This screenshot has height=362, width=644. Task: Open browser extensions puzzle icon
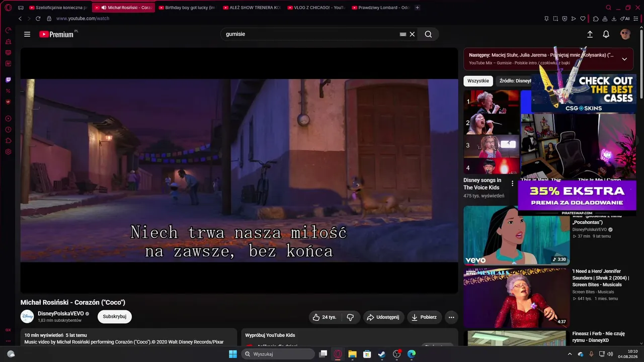(x=596, y=19)
